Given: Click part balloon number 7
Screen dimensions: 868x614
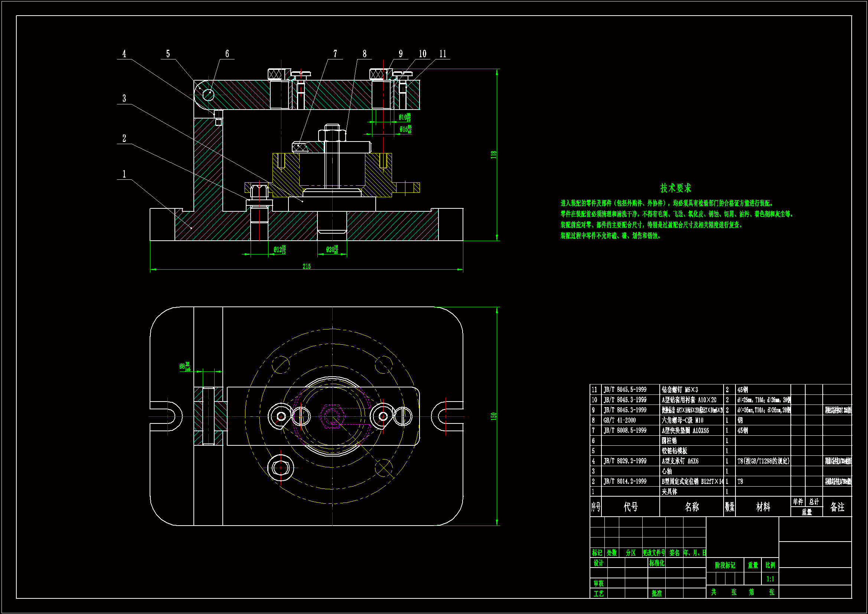Looking at the screenshot, I should coord(335,54).
